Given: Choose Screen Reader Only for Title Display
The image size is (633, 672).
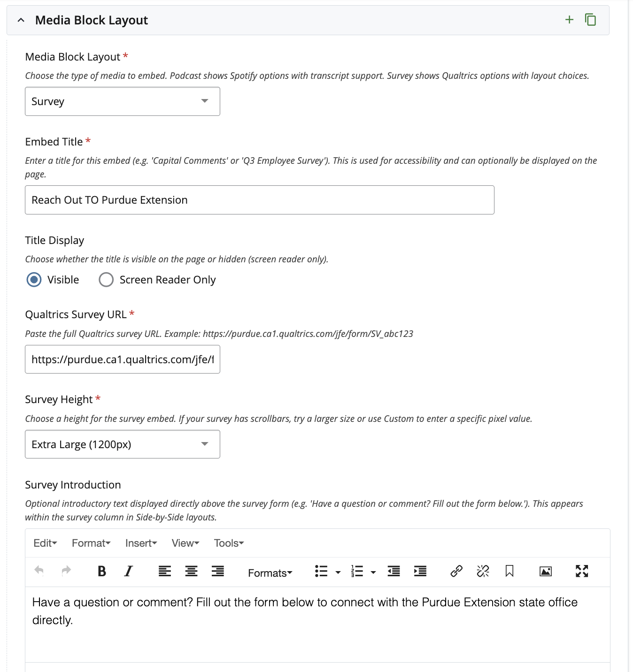Looking at the screenshot, I should pos(106,279).
